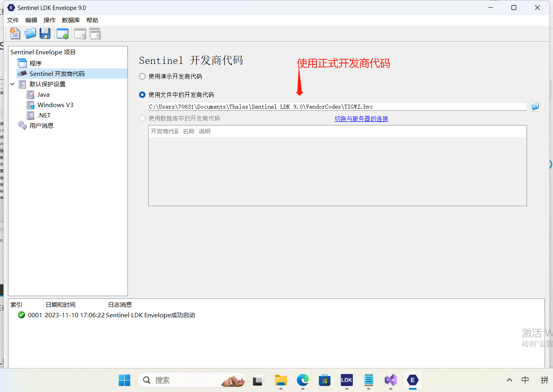The height and width of the screenshot is (392, 553).
Task: Click the 日志消息 log column header
Action: click(120, 304)
